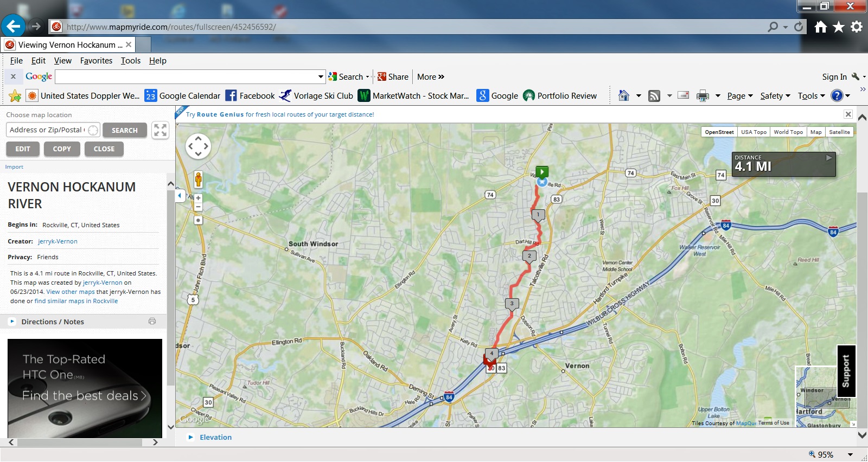Switch map layer to USA Topo
This screenshot has width=868, height=462.
754,132
